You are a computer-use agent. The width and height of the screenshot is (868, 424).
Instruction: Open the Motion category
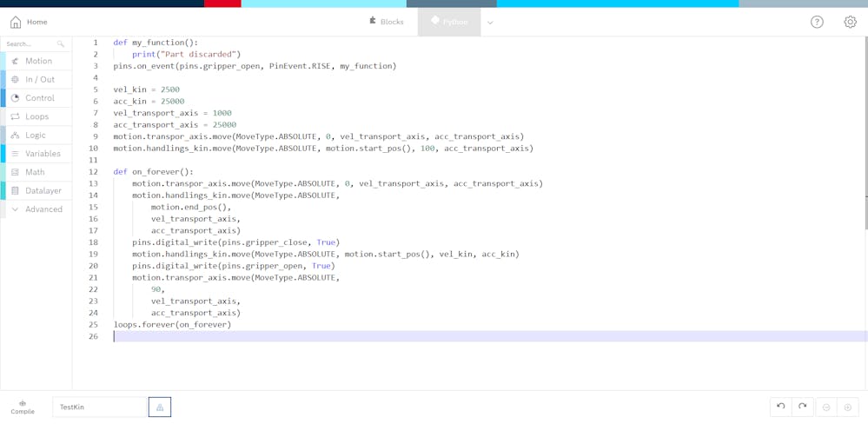pos(36,61)
